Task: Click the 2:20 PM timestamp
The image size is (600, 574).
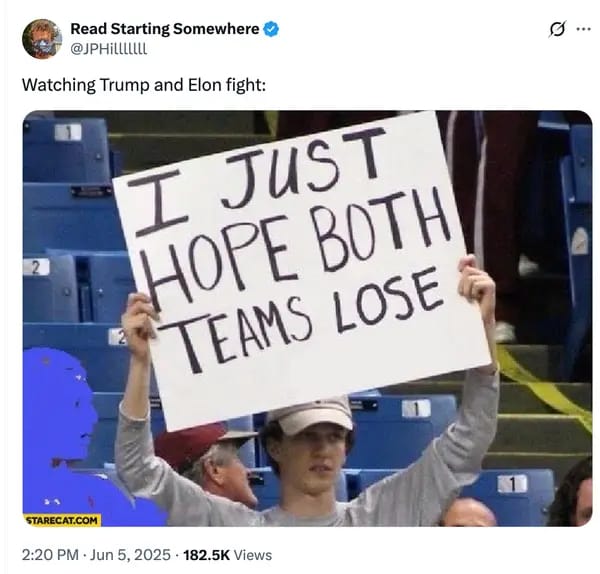Action: [x=50, y=555]
